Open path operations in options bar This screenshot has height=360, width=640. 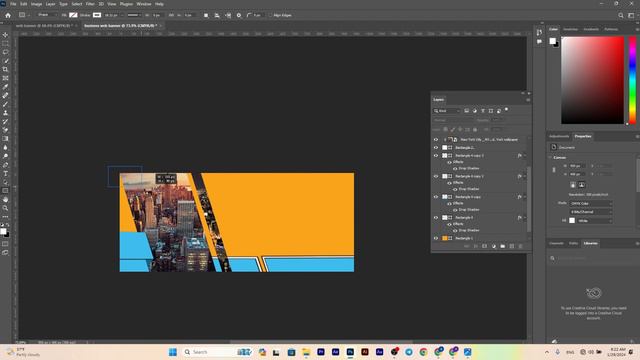(206, 15)
